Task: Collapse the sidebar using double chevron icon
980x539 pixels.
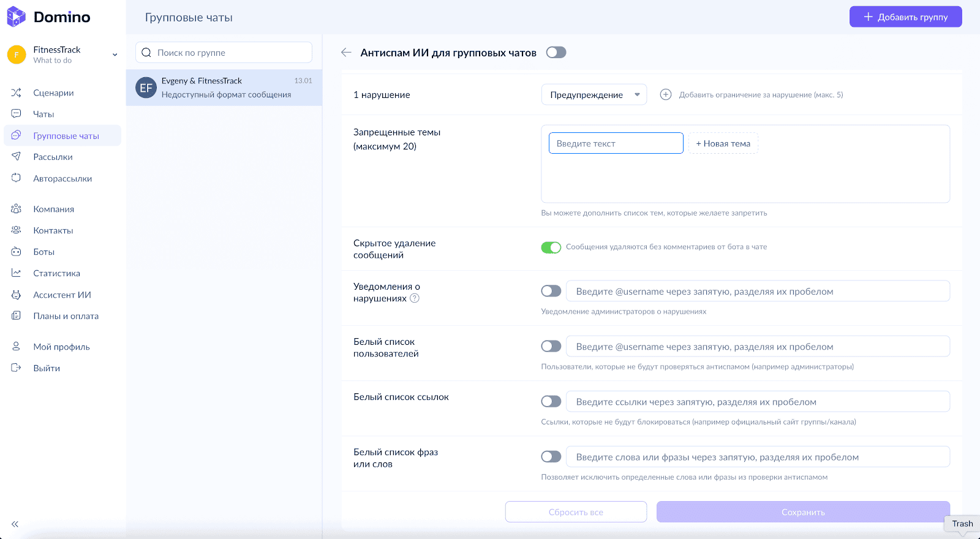Action: pyautogui.click(x=15, y=524)
